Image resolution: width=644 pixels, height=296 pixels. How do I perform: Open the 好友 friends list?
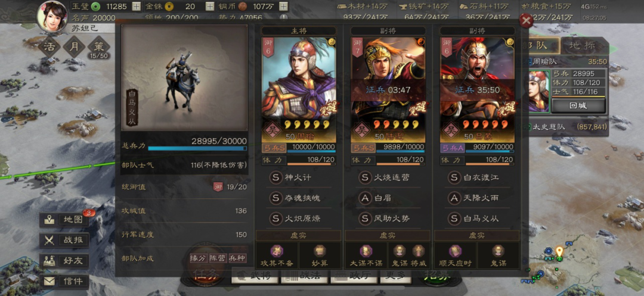click(64, 261)
